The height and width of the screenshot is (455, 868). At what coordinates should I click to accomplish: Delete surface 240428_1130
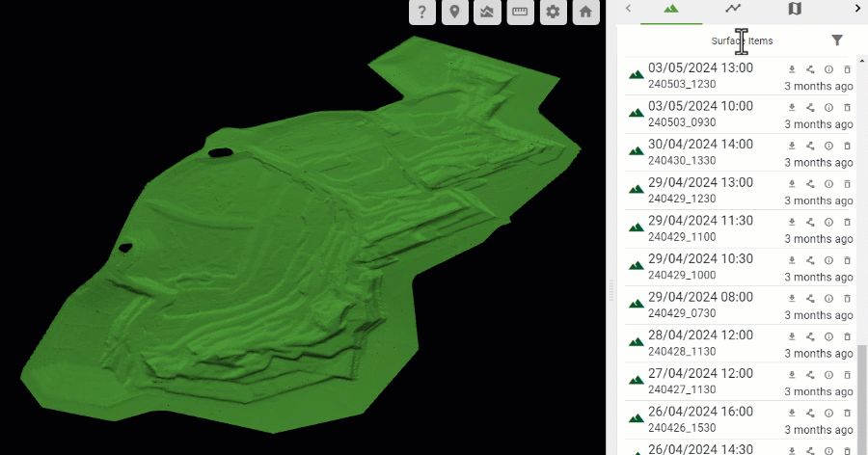pos(847,336)
